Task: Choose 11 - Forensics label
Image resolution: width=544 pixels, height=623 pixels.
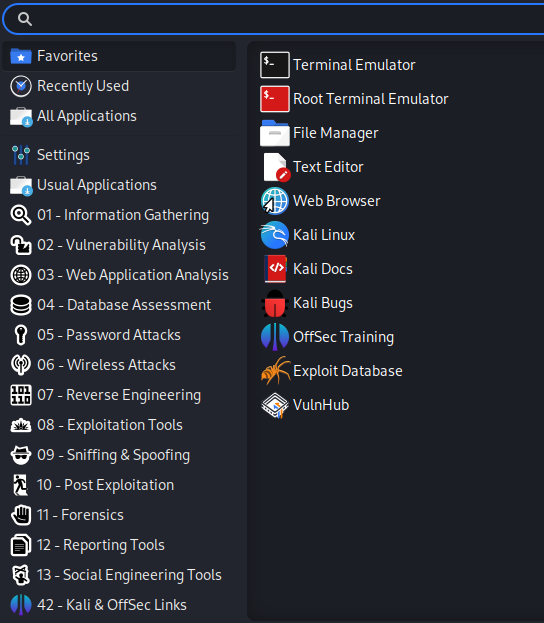Action: click(80, 515)
